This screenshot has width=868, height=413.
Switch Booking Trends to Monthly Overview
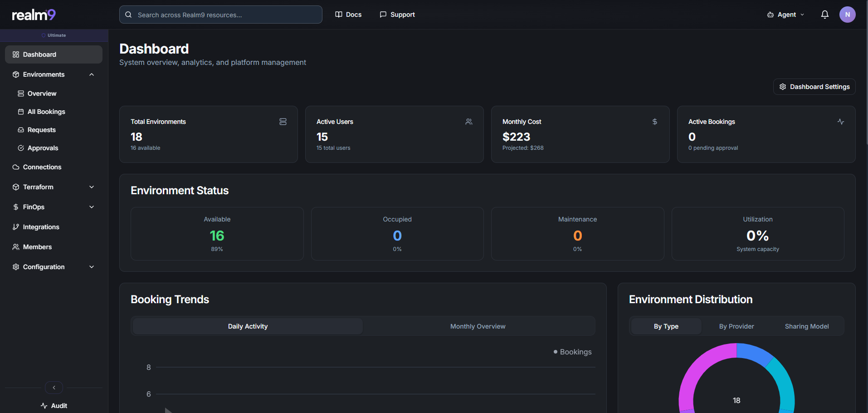click(478, 326)
